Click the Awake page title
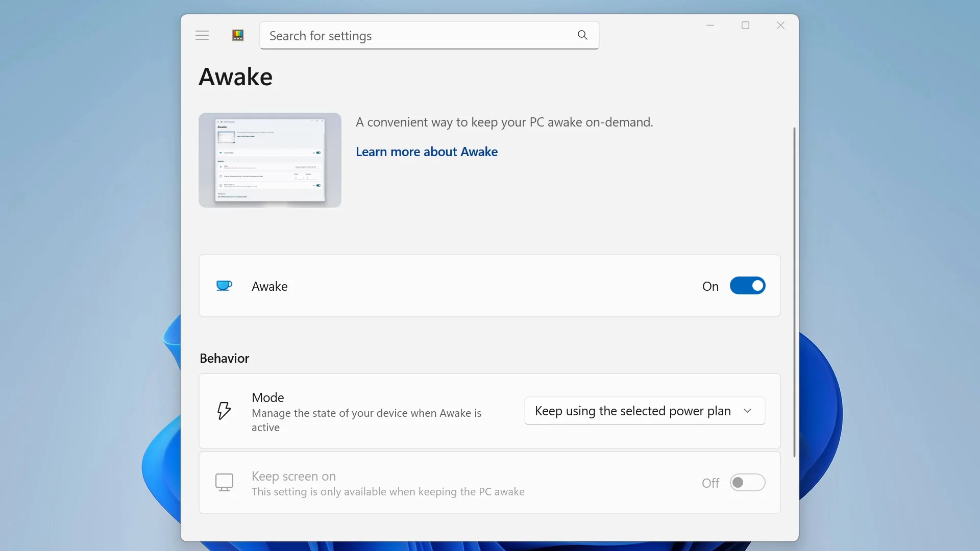This screenshot has width=980, height=551. coord(235,77)
